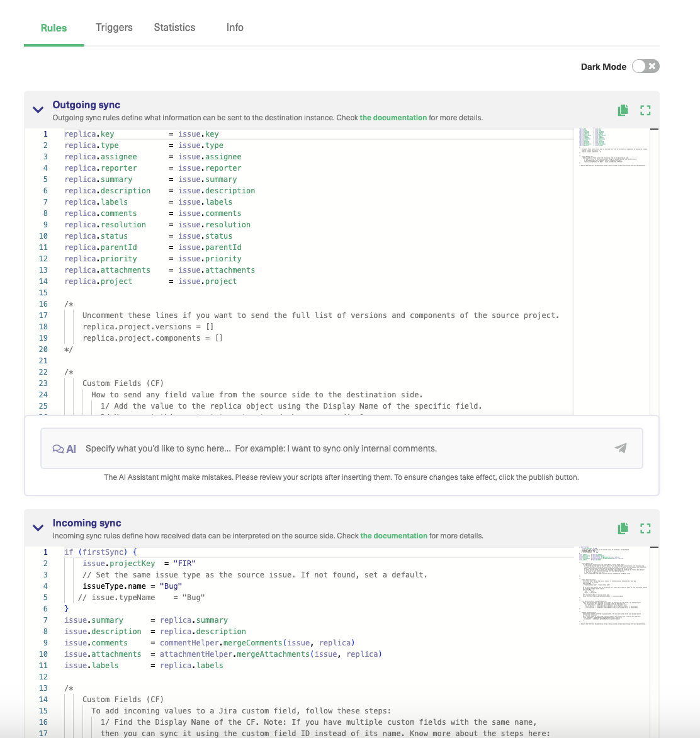
Task: Stay on the Rules tab
Action: click(x=54, y=28)
